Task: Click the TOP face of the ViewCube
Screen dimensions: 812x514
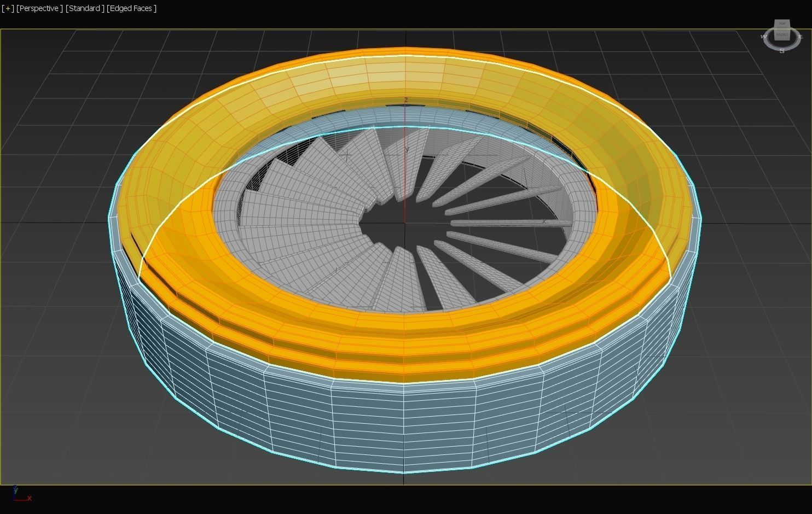Action: tap(782, 24)
